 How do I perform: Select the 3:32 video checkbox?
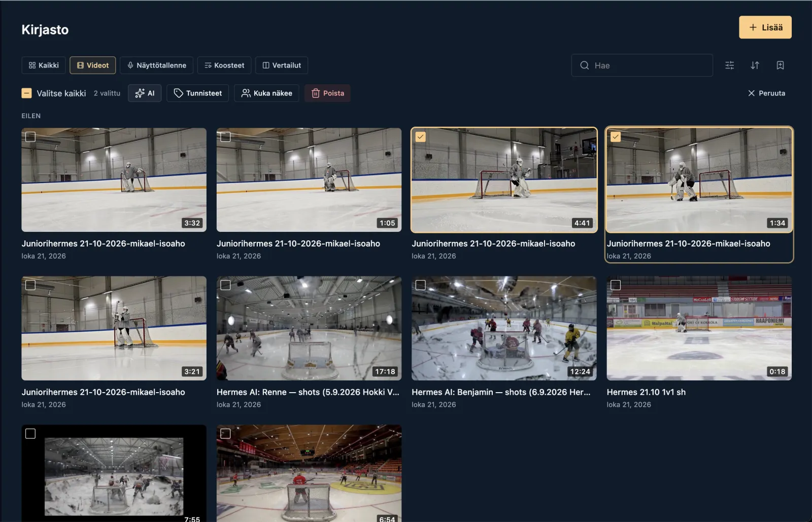(x=30, y=137)
